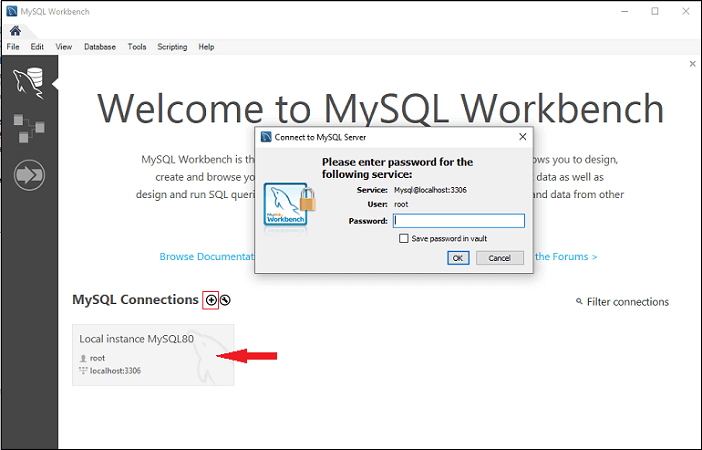The width and height of the screenshot is (702, 450).
Task: Maximize the MySQL Workbench window
Action: [x=655, y=11]
